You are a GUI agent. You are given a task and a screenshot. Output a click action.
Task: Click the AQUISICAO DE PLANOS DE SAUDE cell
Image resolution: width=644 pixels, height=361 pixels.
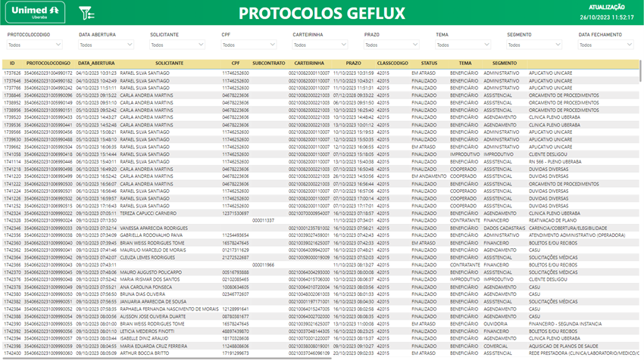[563, 346]
